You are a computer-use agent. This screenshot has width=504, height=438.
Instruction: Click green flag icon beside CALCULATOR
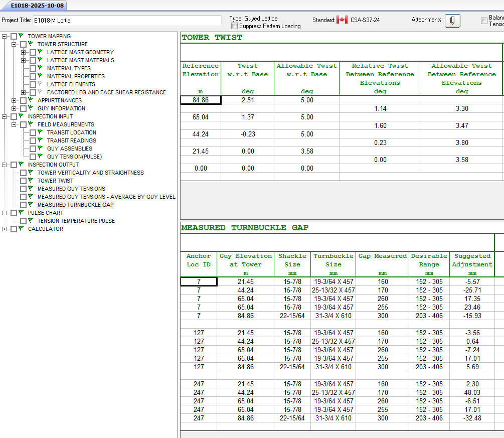[x=21, y=228]
